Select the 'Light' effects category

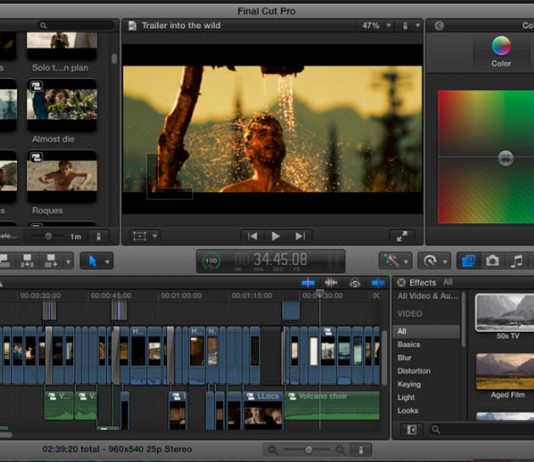coord(406,398)
